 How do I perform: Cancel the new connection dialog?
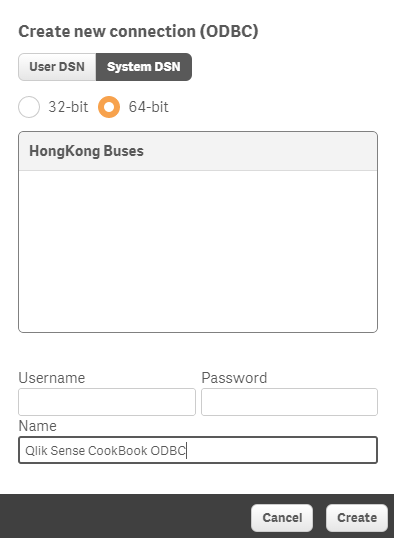(282, 517)
